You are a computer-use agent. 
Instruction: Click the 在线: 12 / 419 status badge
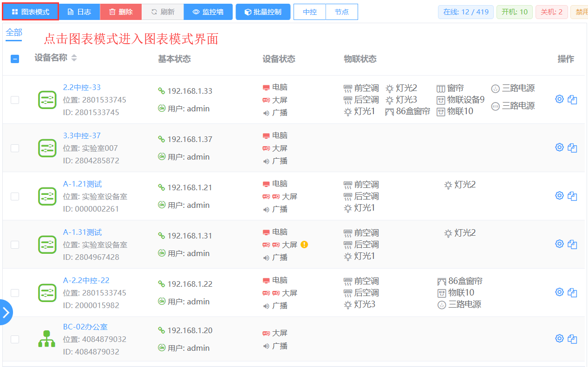pos(466,12)
